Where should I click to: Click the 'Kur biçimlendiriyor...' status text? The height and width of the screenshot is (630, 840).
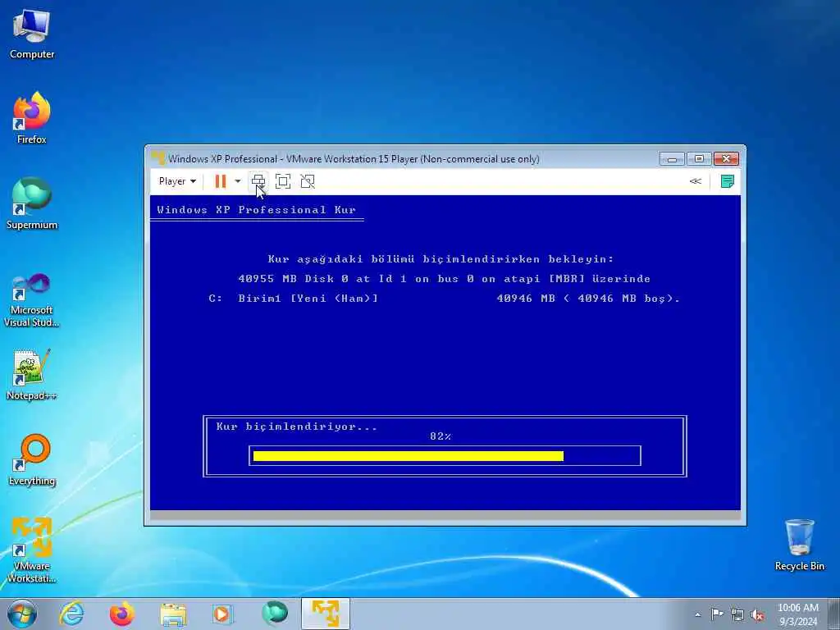pyautogui.click(x=297, y=427)
